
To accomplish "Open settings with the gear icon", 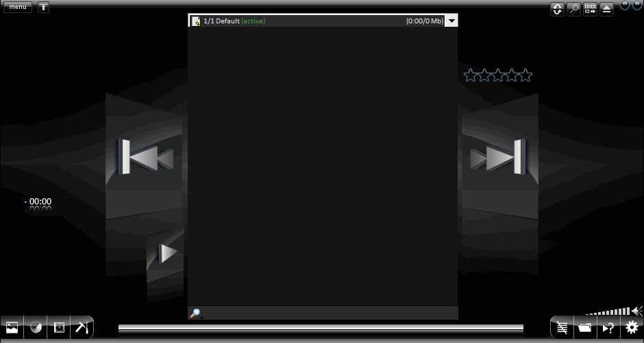I will pyautogui.click(x=632, y=328).
